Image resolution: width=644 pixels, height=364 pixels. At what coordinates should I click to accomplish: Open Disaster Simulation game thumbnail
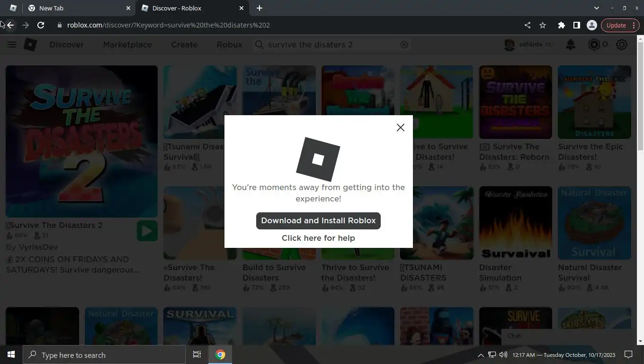tap(515, 223)
